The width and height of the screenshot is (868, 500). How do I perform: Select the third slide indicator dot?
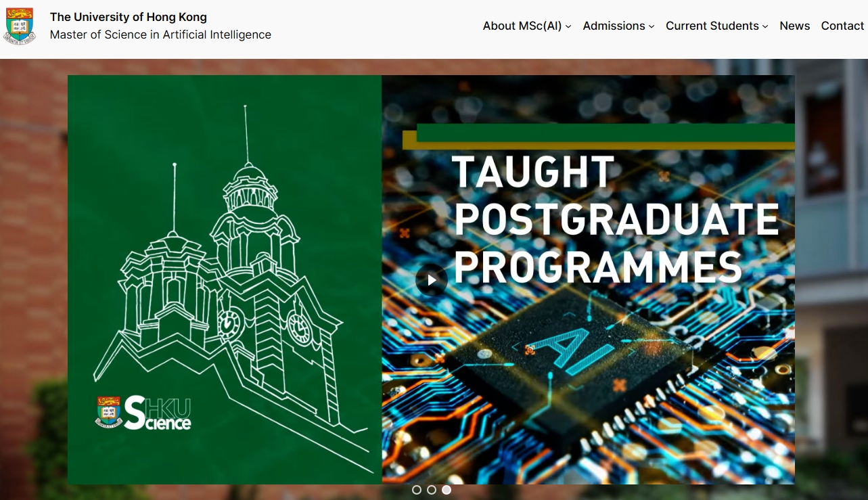pyautogui.click(x=447, y=490)
